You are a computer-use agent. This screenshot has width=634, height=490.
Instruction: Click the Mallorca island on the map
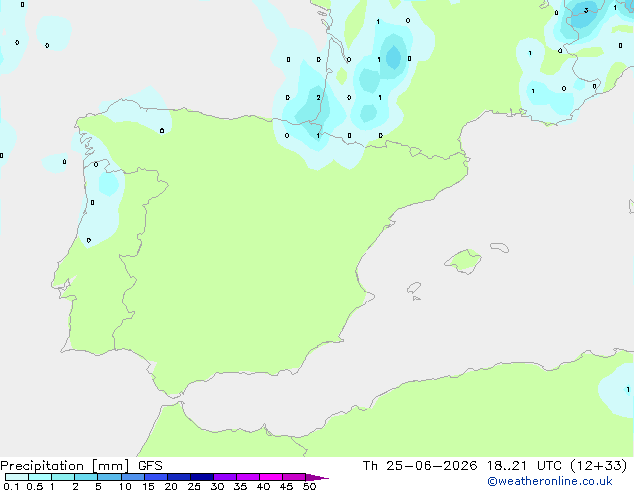[x=463, y=261]
